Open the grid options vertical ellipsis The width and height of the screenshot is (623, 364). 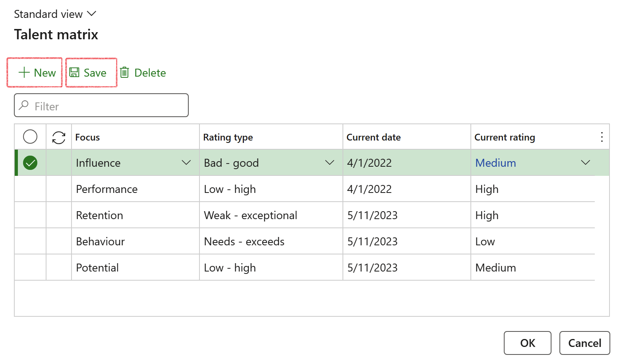coord(602,137)
